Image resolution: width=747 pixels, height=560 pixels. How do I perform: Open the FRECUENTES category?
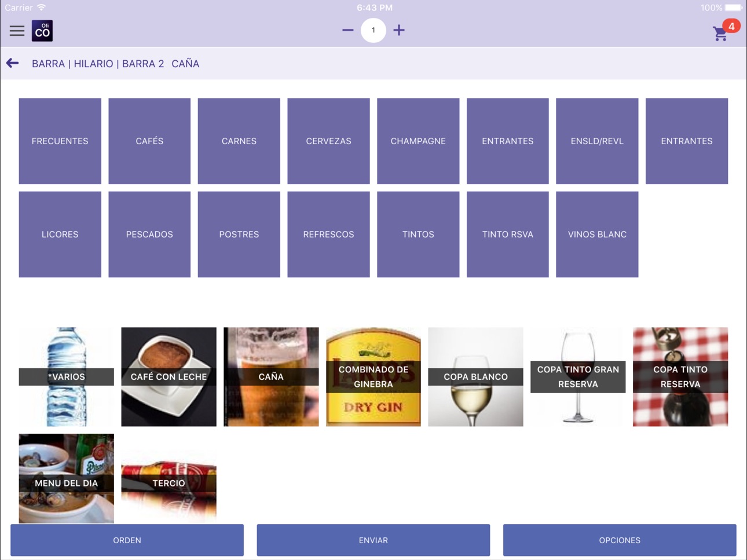[x=60, y=141]
